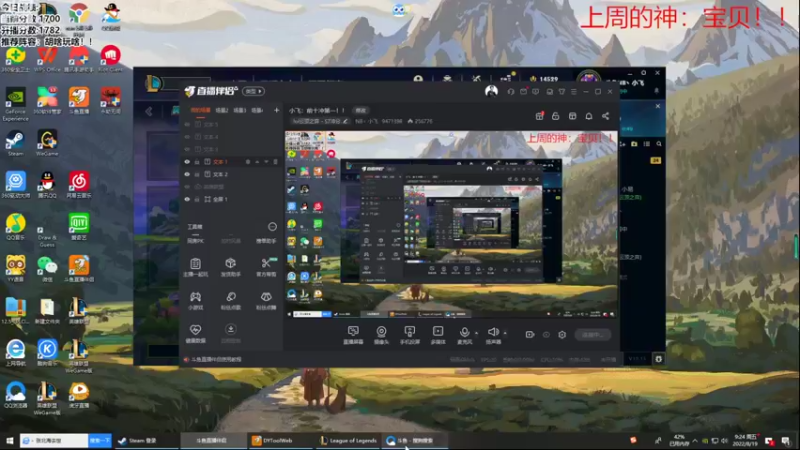Click back arrow in League client window
This screenshot has height=450, width=800.
148,111
